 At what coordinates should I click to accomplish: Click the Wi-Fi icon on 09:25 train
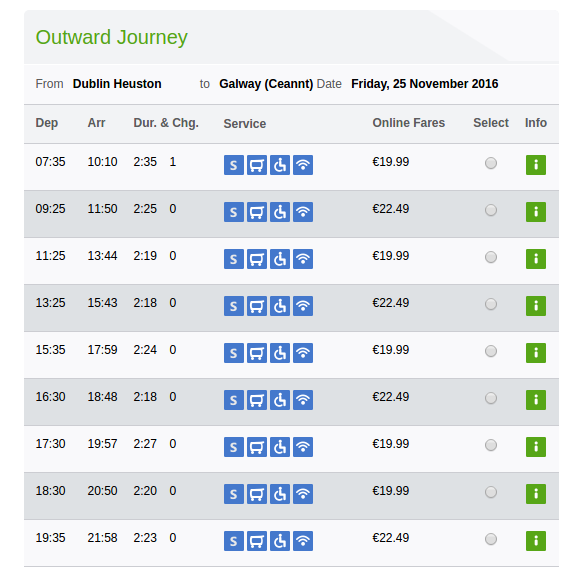(303, 212)
